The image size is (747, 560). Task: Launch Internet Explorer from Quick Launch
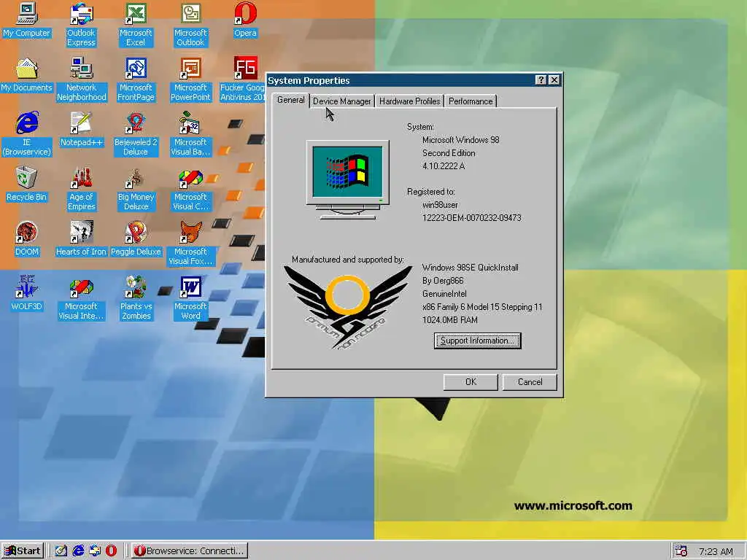(77, 551)
